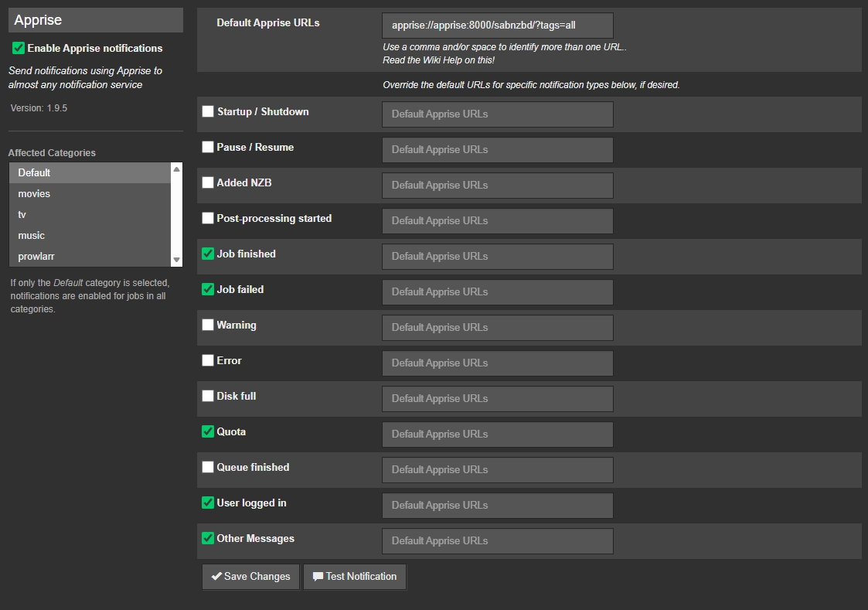Disable Quota notifications
868x610 pixels.
tap(207, 431)
